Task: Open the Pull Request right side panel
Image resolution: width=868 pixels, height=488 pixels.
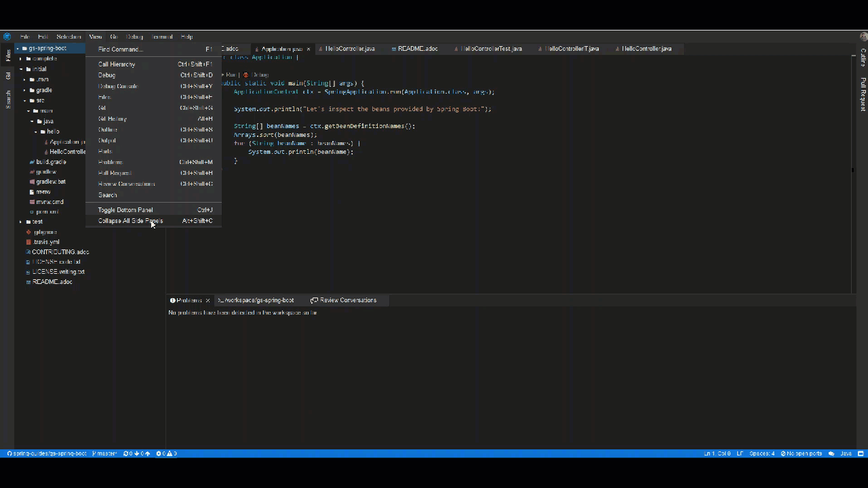Action: pos(863,94)
